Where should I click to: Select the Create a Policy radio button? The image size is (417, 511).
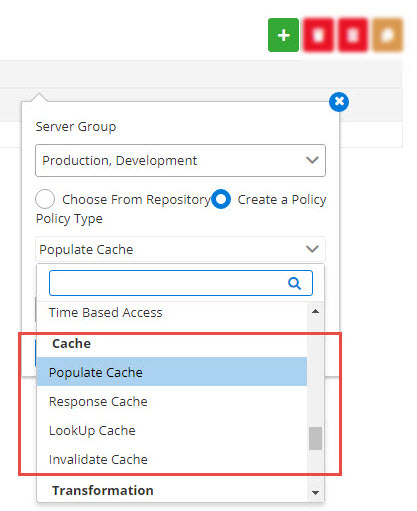[221, 199]
